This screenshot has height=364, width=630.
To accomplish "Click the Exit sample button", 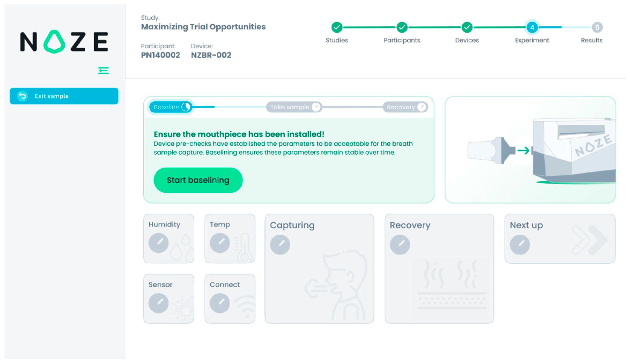I will [64, 96].
